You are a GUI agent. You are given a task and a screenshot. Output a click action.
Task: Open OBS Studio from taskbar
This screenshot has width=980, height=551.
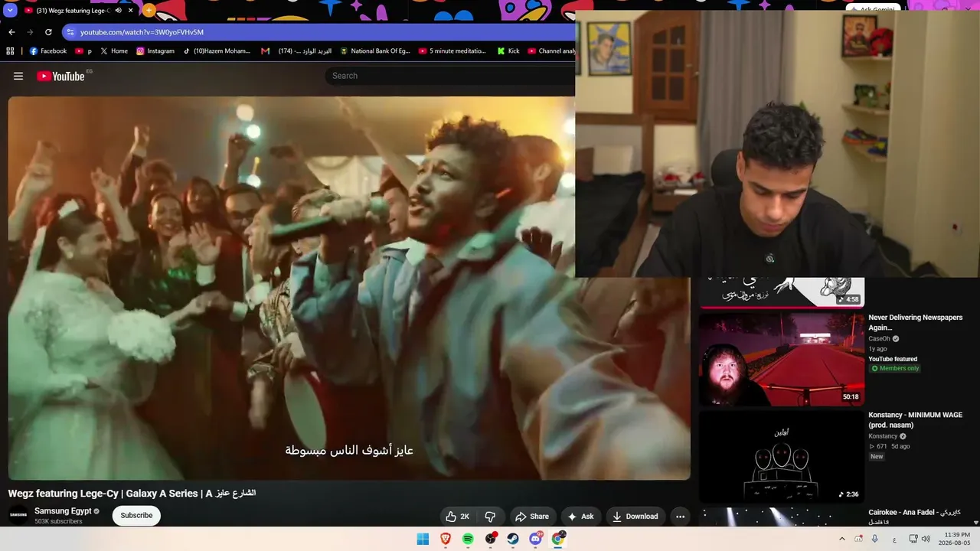pos(491,539)
